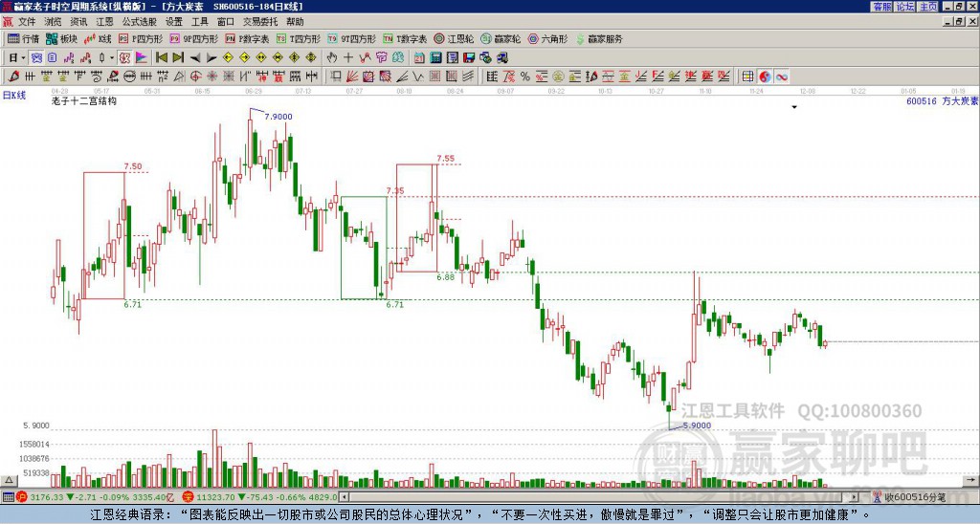The image size is (980, 524).
Task: Click the 客服 link in title bar
Action: [x=881, y=7]
